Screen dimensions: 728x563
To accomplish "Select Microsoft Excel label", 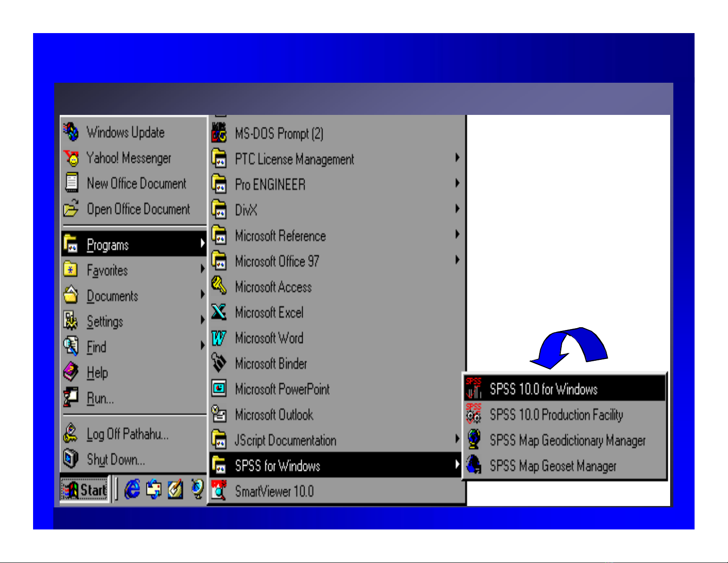I will (269, 313).
